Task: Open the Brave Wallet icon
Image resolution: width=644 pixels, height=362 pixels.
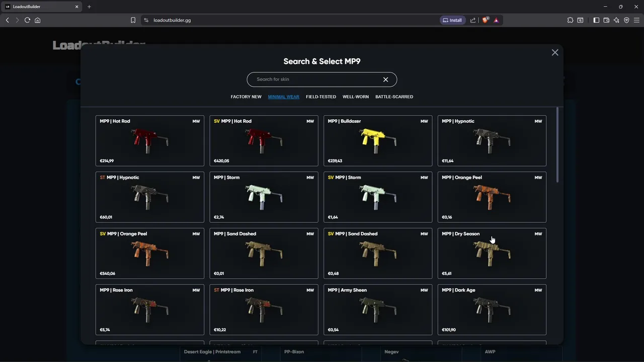Action: (606, 20)
